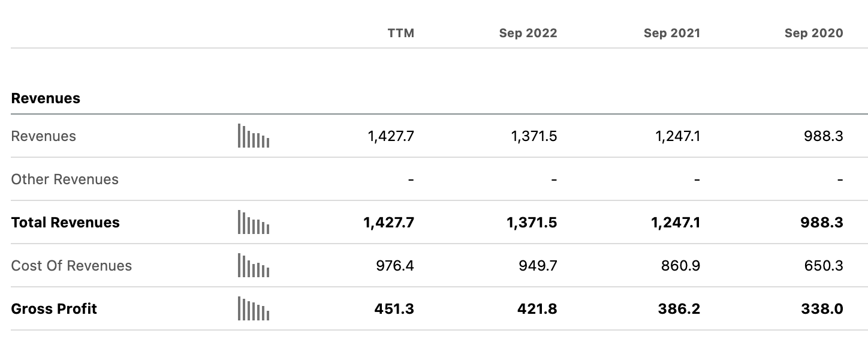Select Sep 2020 cost of revenues 650.3
868x348 pixels.
point(824,266)
